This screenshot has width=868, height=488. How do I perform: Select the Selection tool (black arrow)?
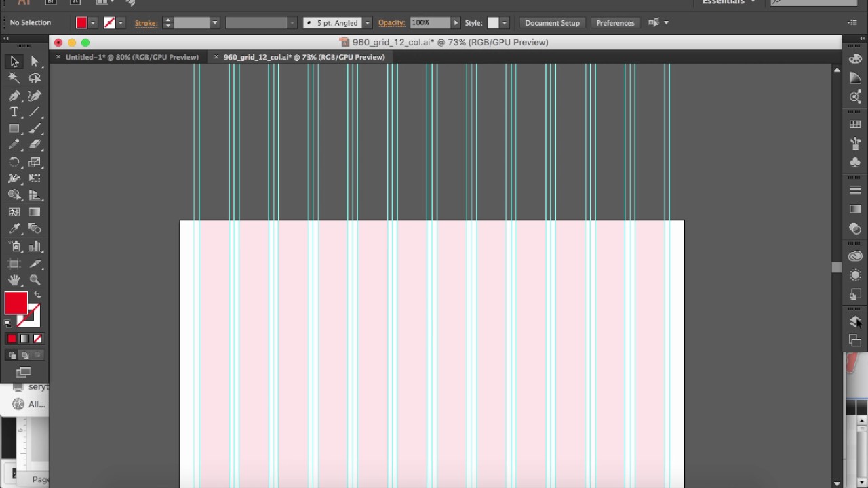pyautogui.click(x=14, y=62)
